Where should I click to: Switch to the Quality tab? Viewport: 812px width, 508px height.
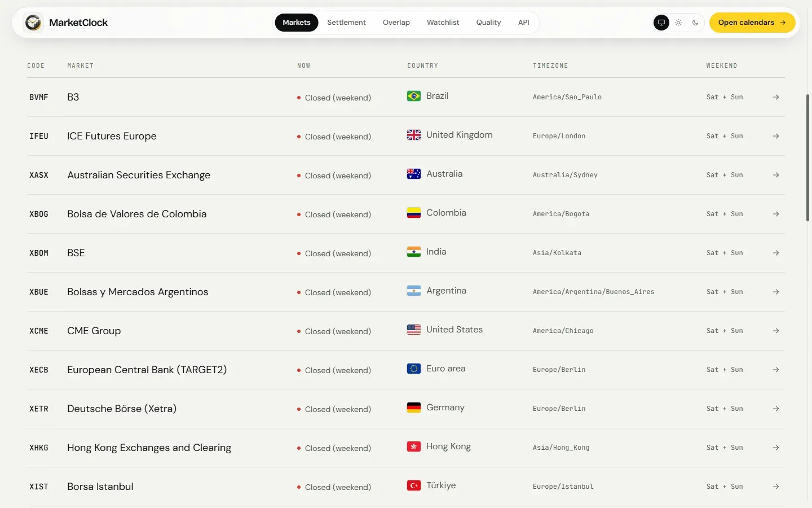click(x=488, y=23)
